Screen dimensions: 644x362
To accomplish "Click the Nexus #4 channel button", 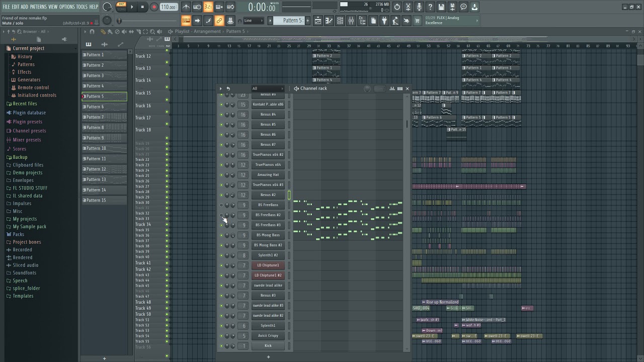I will click(268, 115).
